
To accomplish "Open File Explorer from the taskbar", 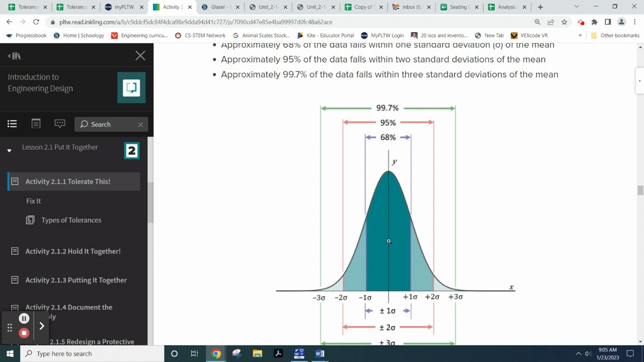I will pos(257,353).
